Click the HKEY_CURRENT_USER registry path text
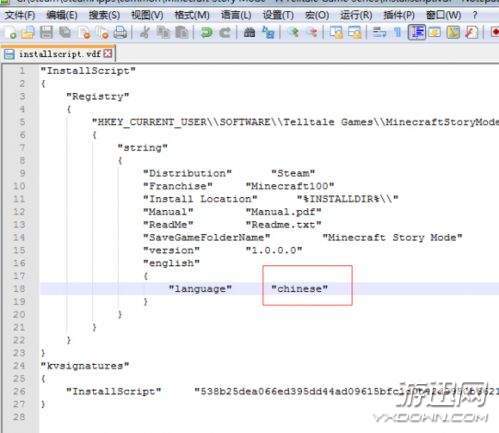Image resolution: width=499 pixels, height=433 pixels. (x=295, y=122)
